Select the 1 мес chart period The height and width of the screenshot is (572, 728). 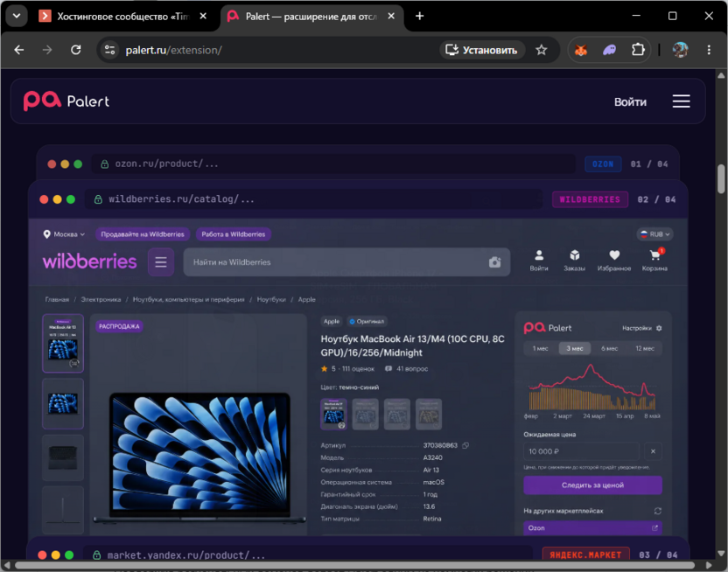(x=541, y=348)
